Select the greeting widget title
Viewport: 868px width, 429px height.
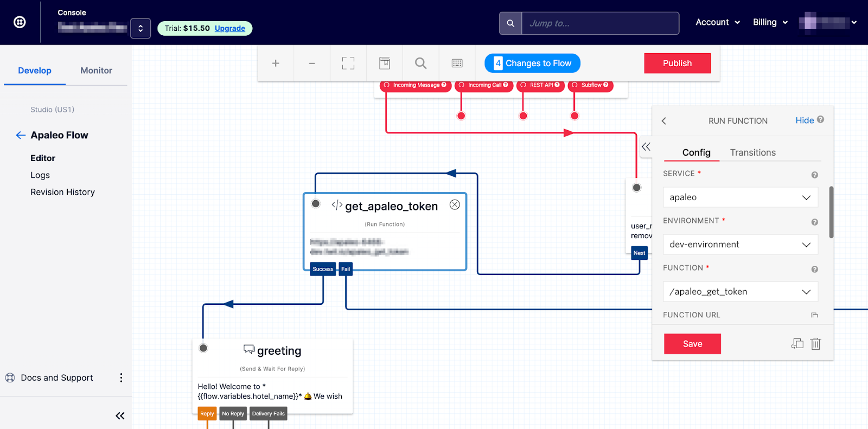pyautogui.click(x=279, y=351)
